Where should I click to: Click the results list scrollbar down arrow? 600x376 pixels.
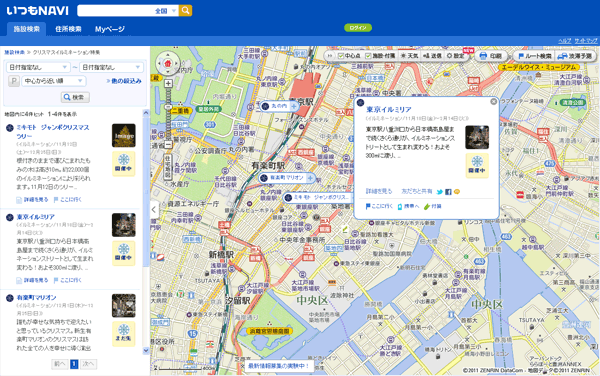tap(146, 350)
